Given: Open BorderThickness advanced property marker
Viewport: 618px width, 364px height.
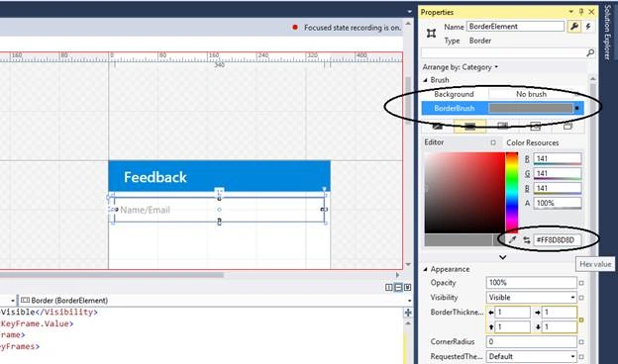Looking at the screenshot, I should tap(581, 319).
